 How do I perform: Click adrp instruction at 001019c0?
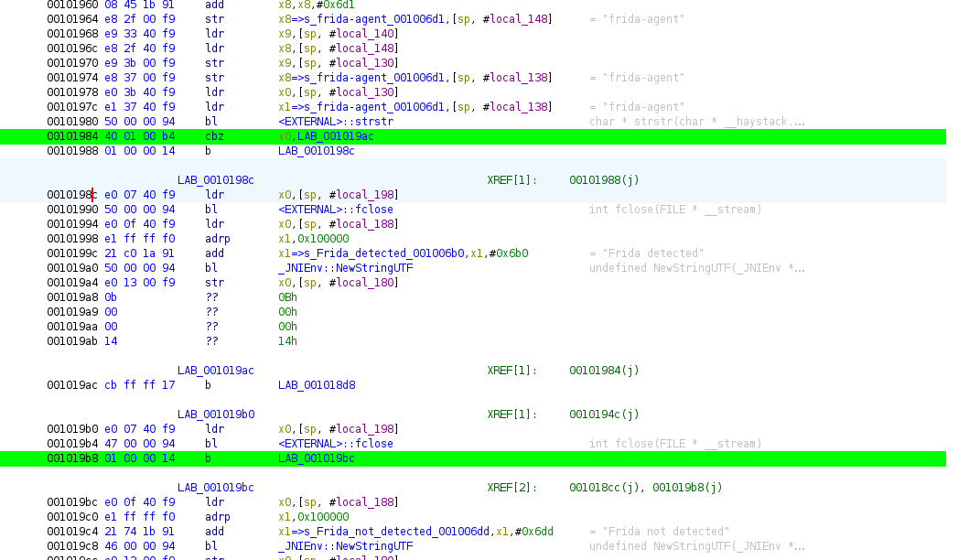click(x=217, y=517)
